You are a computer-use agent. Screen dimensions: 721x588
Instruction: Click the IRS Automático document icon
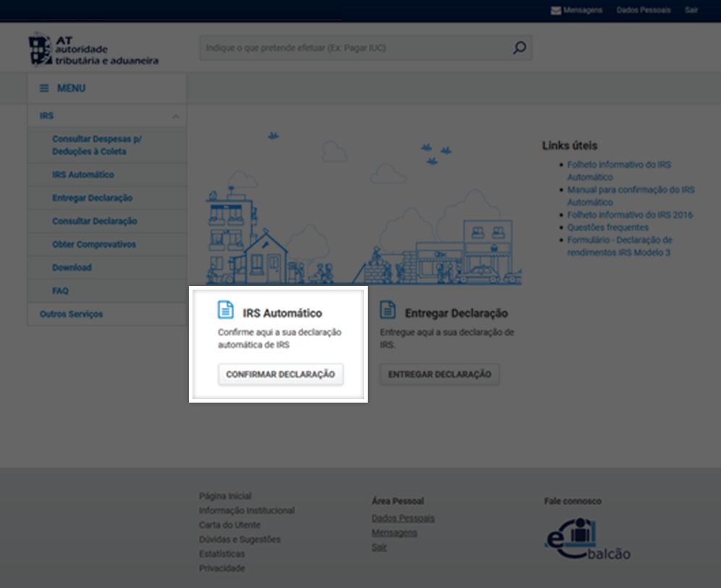pyautogui.click(x=226, y=310)
